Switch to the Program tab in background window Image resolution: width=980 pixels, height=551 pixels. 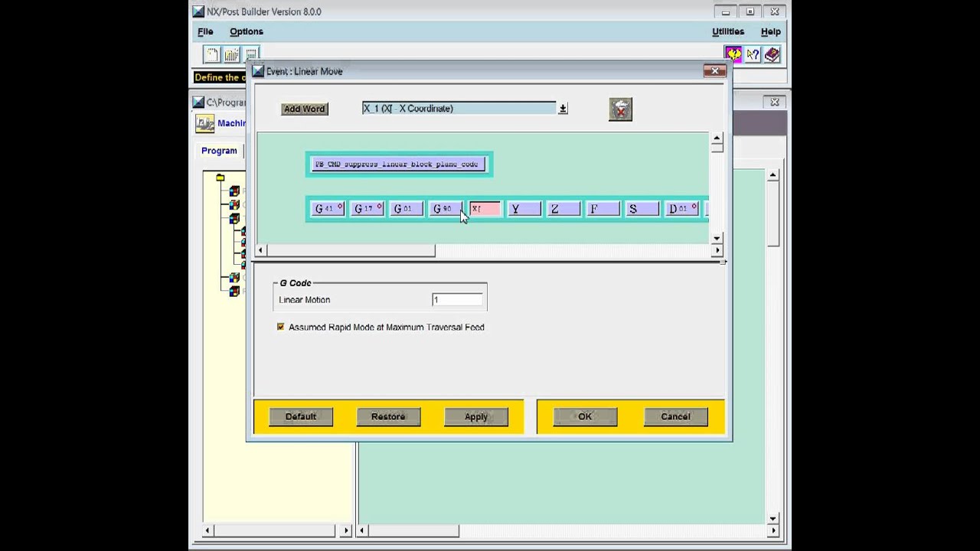click(219, 151)
